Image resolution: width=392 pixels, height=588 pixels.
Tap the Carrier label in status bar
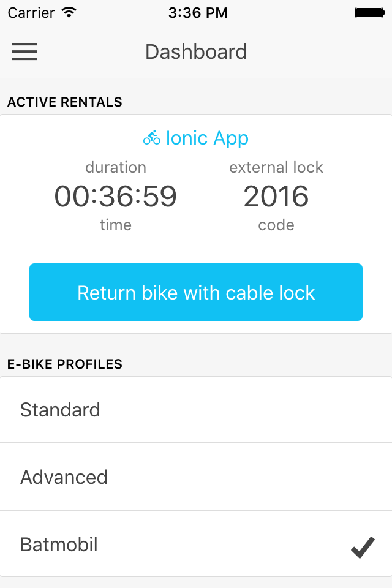[31, 13]
